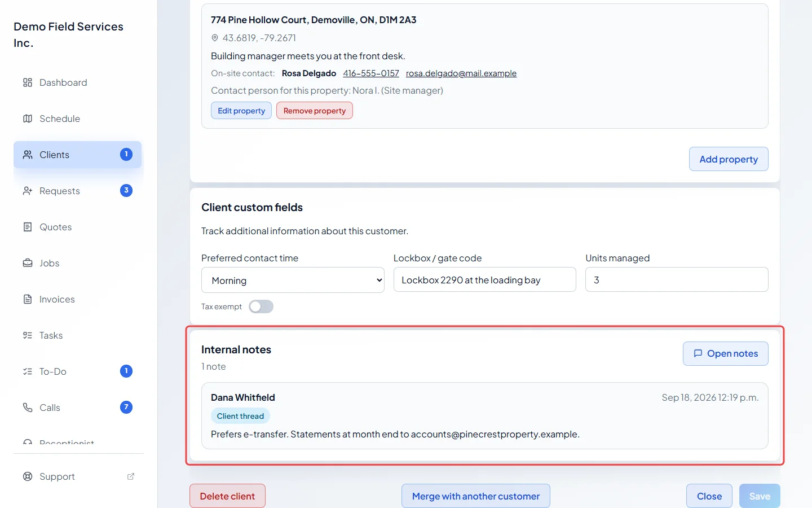Click the Jobs briefcase icon
The width and height of the screenshot is (812, 508).
coord(28,263)
